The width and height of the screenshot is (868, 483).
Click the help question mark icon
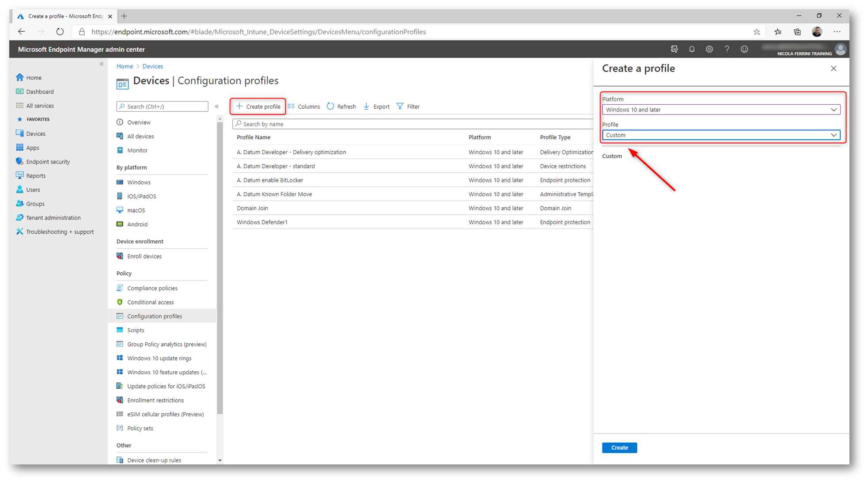[x=727, y=49]
